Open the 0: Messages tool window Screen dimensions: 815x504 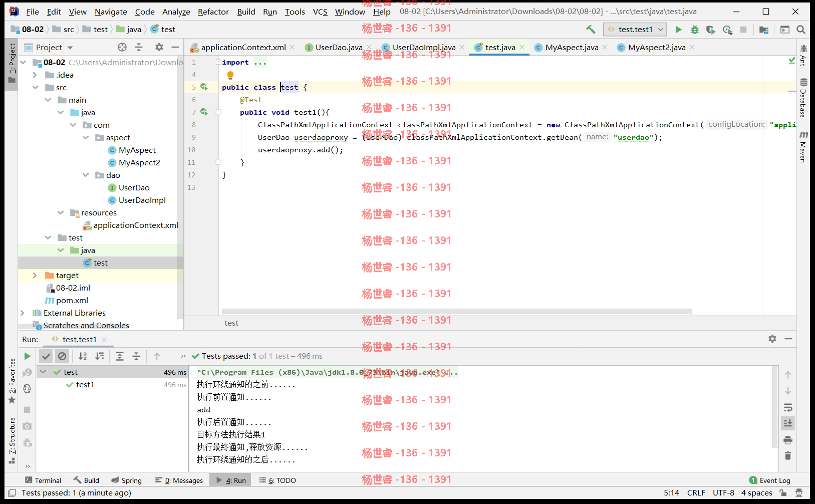pyautogui.click(x=179, y=480)
